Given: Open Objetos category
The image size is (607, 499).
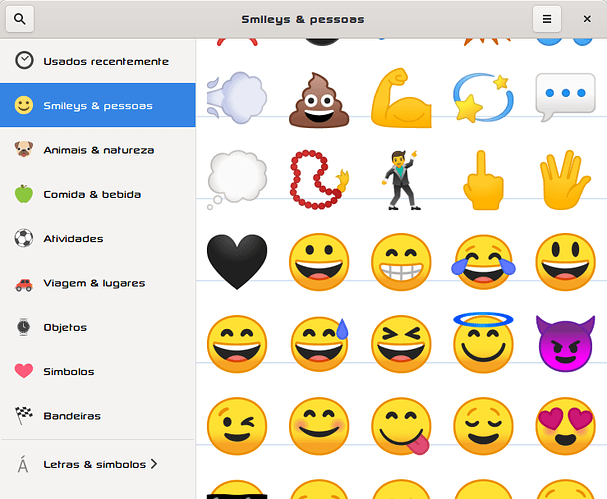Looking at the screenshot, I should [x=98, y=327].
